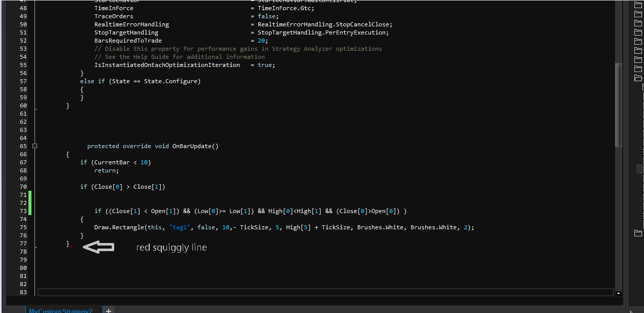Viewport: 644px width, 313px height.
Task: Click the horizontal scrollbar below the code
Action: [x=325, y=292]
